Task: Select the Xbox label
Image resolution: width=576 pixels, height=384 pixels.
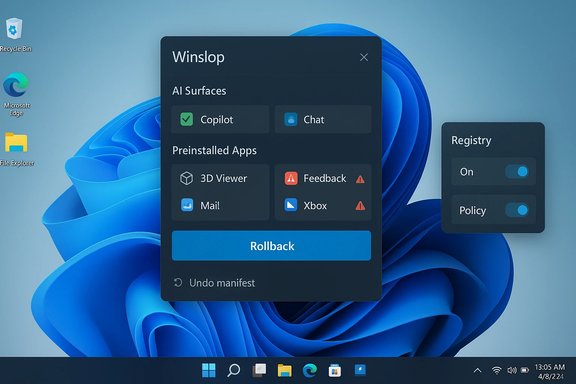Action: (x=315, y=205)
